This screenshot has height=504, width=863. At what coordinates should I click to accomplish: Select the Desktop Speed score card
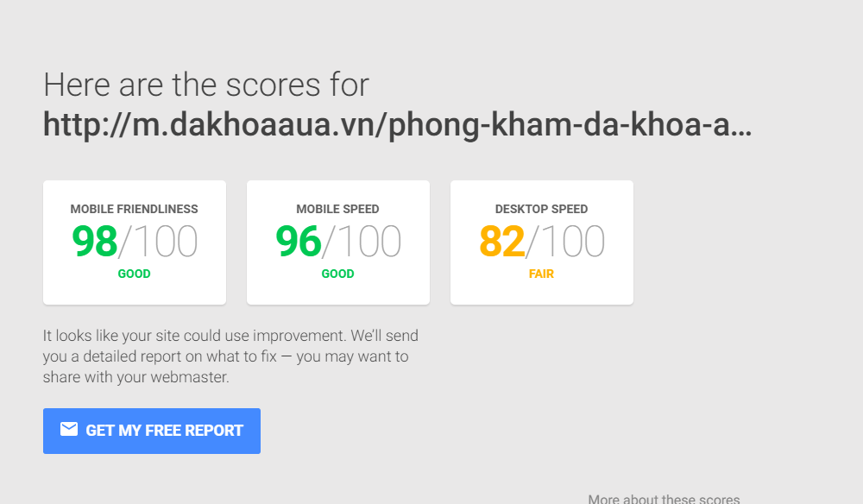pyautogui.click(x=542, y=243)
